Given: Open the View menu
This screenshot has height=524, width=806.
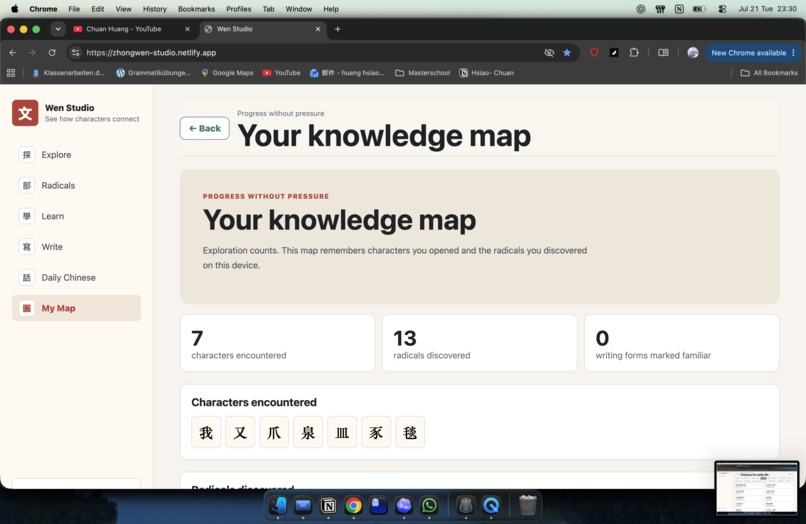Looking at the screenshot, I should [x=123, y=9].
